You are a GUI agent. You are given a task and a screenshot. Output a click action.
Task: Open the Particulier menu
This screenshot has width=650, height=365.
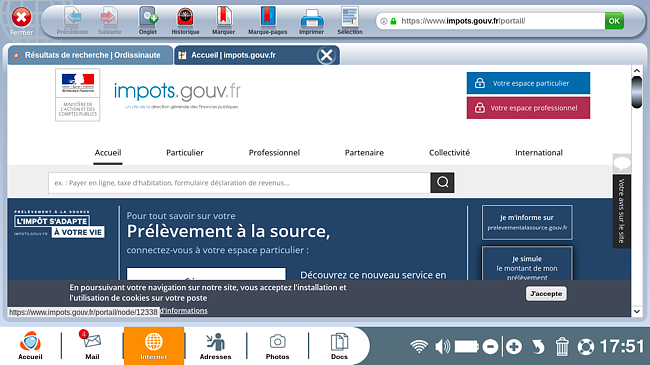185,153
